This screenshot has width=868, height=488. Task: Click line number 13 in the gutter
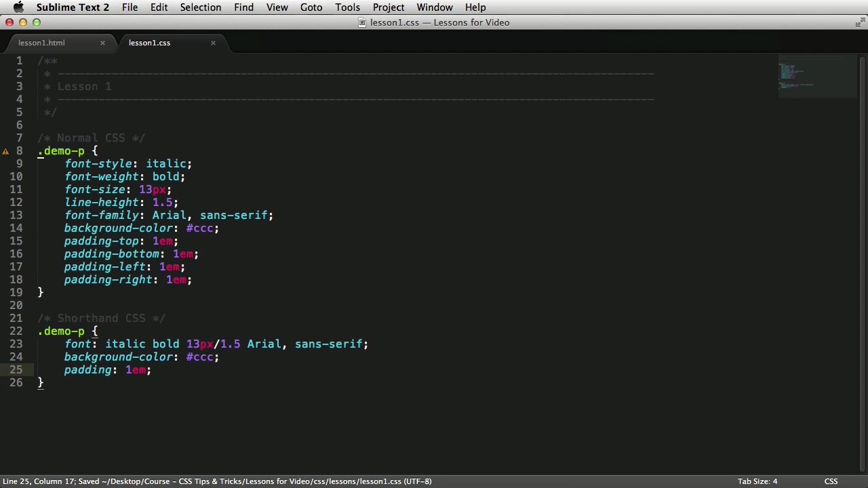click(16, 216)
